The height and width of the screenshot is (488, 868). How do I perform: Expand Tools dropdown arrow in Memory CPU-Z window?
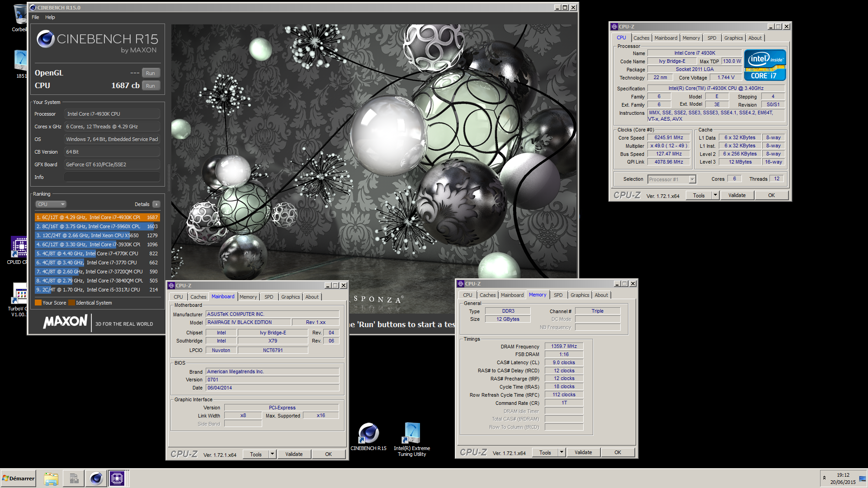[561, 453]
